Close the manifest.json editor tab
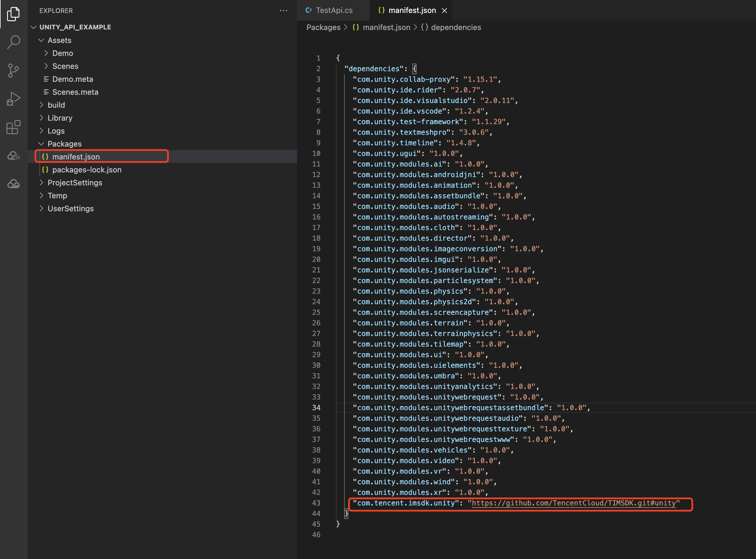The width and height of the screenshot is (756, 559). pyautogui.click(x=444, y=11)
